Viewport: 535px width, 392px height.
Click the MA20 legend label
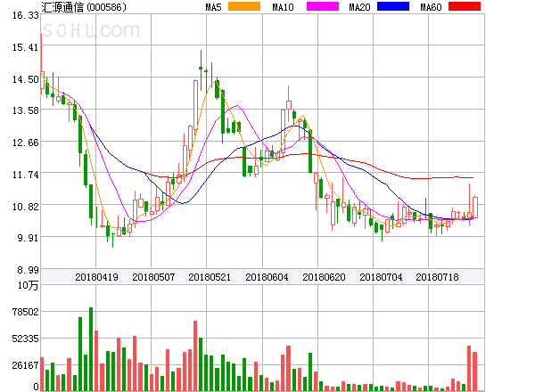(359, 7)
